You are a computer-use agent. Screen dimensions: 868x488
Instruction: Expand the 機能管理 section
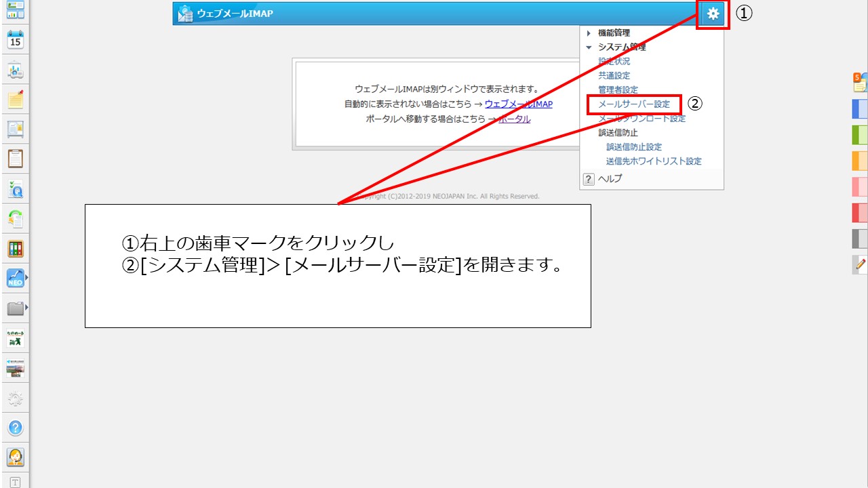pos(614,33)
